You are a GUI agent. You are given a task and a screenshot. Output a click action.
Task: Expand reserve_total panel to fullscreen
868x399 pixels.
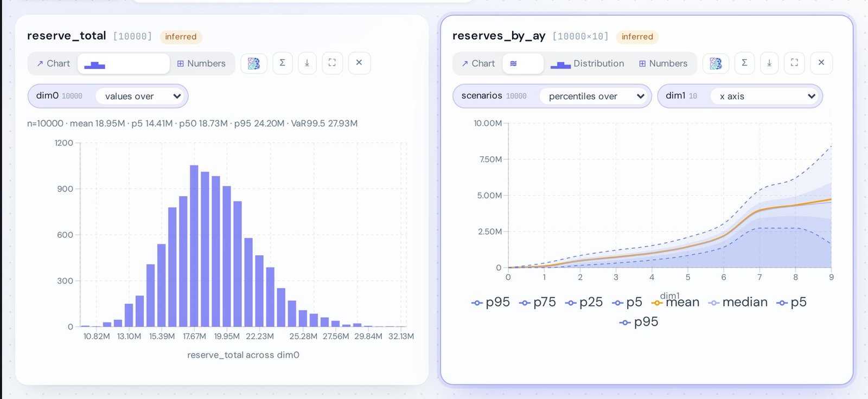[x=332, y=63]
